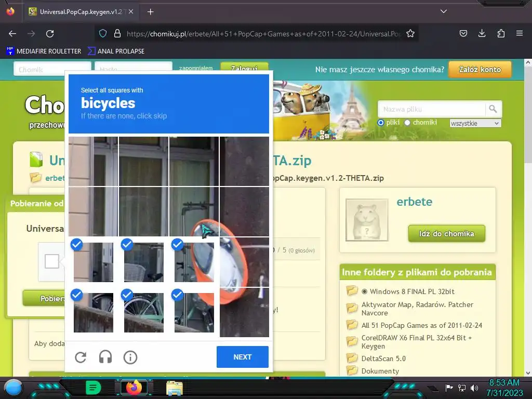
Task: Deselect the captcha tile showing the teal bike frame beside the mirror
Action: click(194, 312)
